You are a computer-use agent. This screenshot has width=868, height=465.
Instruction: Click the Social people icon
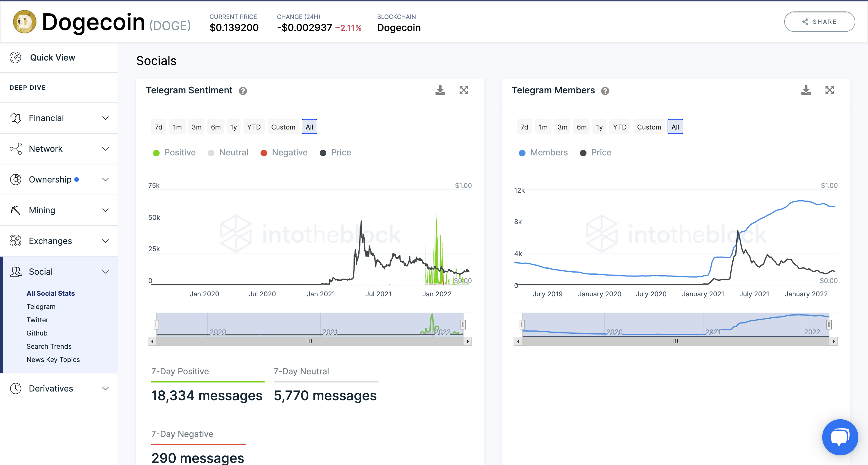click(15, 272)
